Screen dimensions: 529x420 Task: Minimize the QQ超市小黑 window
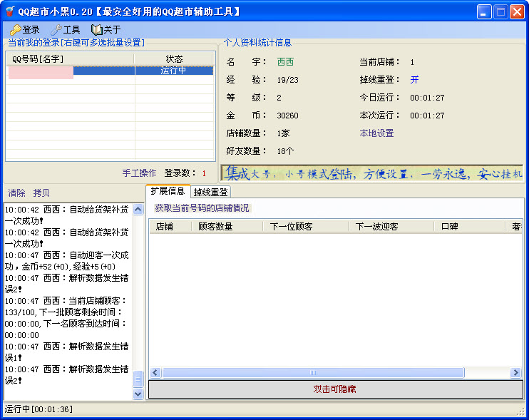pyautogui.click(x=484, y=12)
